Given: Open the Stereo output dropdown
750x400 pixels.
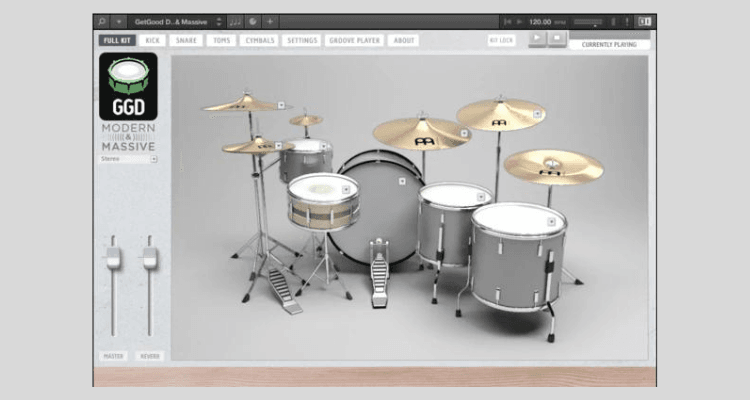Looking at the screenshot, I should pyautogui.click(x=128, y=159).
